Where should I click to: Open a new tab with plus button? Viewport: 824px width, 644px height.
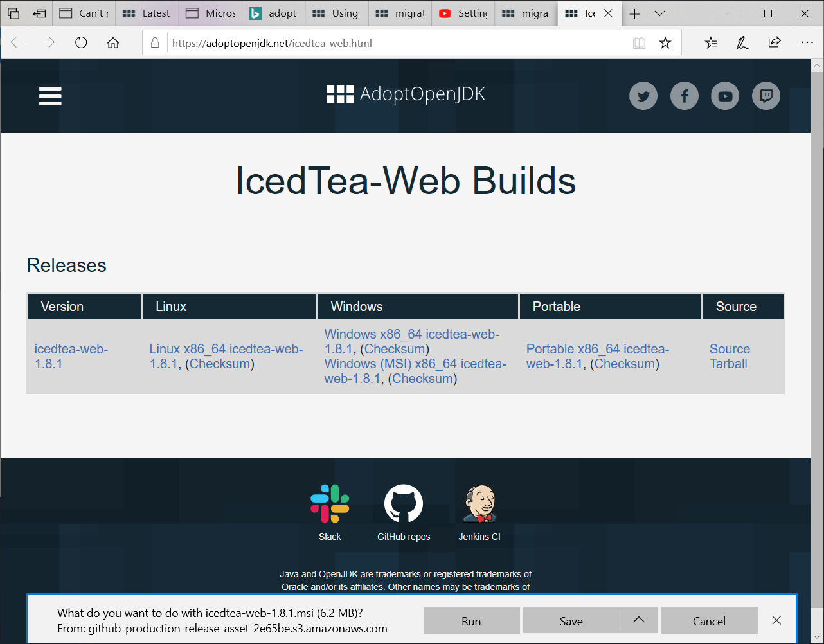635,13
